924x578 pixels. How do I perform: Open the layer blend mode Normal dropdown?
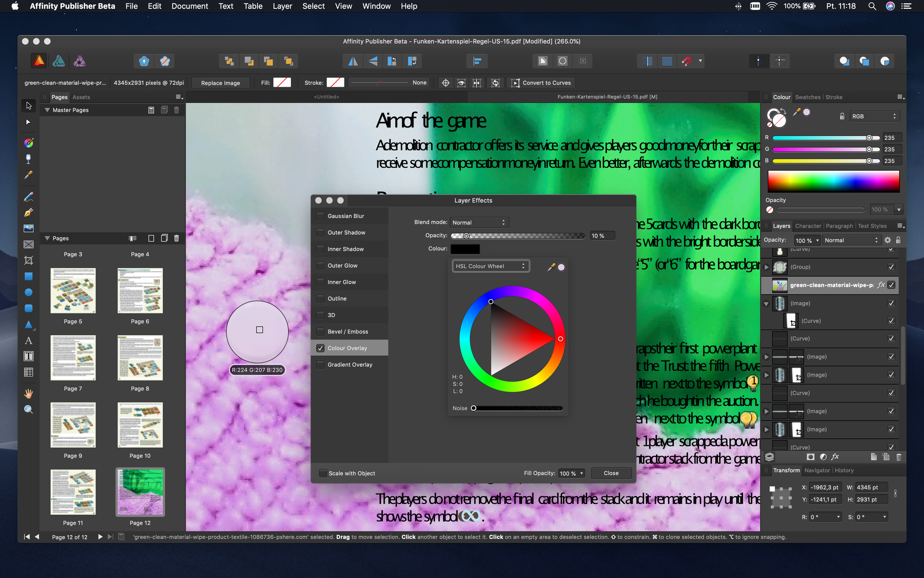tap(852, 240)
